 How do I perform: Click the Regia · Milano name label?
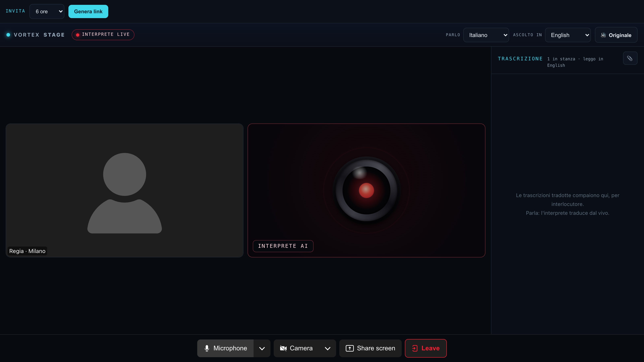[27, 251]
